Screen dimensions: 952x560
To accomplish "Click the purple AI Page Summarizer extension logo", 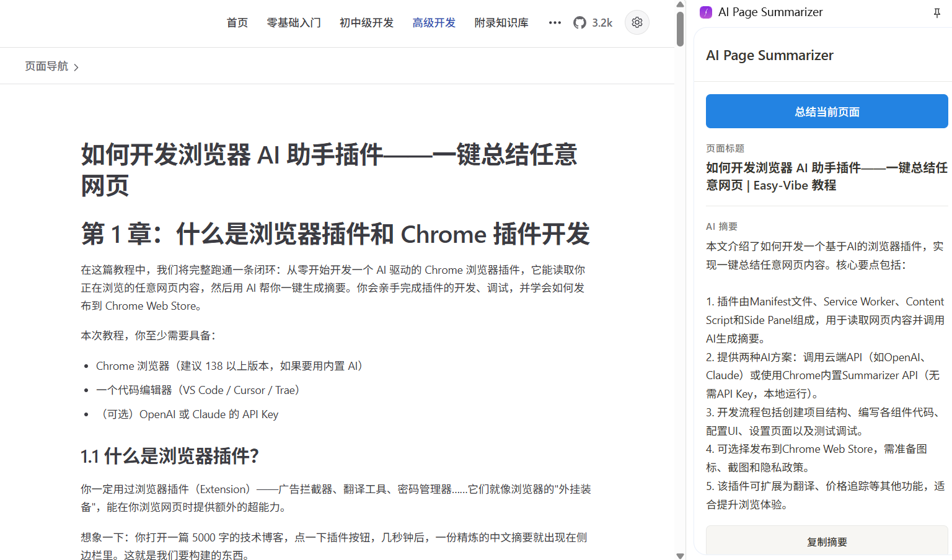I will tap(705, 12).
